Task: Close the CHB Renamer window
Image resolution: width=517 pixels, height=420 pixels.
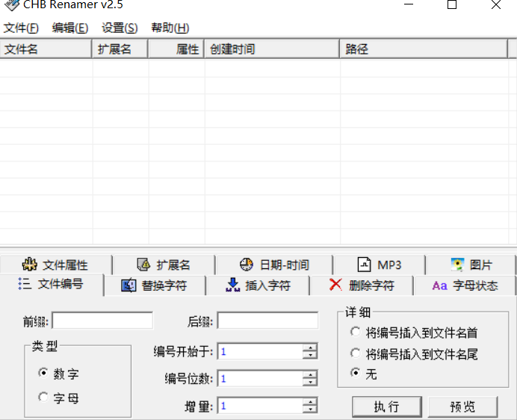Action: point(496,4)
